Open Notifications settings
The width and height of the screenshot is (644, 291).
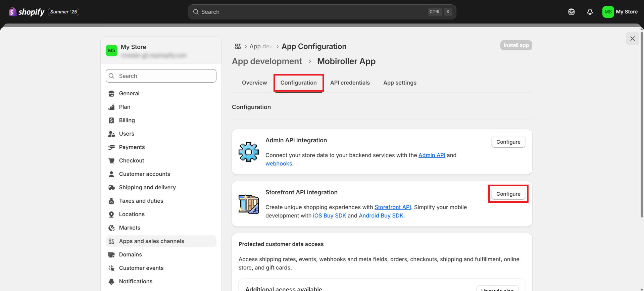coord(161,281)
